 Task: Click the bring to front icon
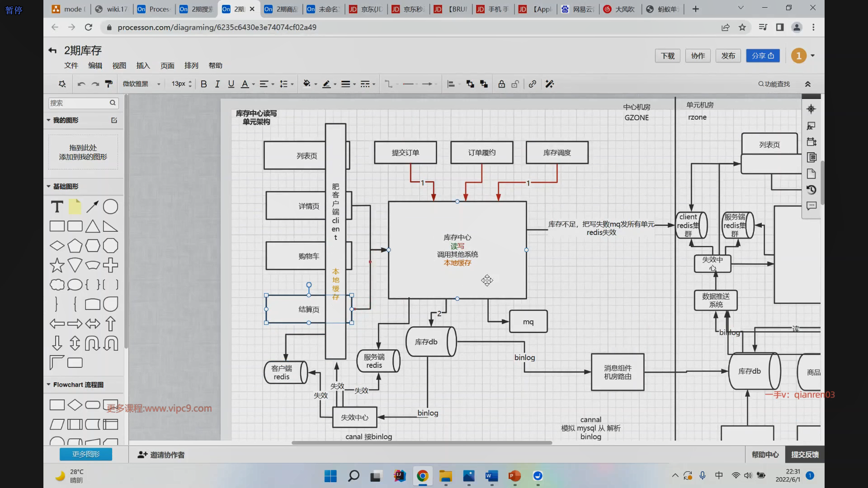pyautogui.click(x=470, y=84)
